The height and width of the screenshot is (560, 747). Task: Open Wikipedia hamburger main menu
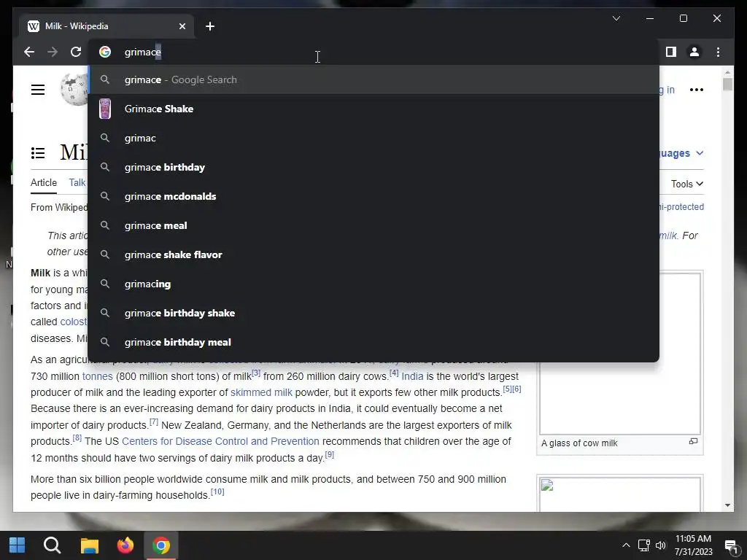pyautogui.click(x=38, y=90)
